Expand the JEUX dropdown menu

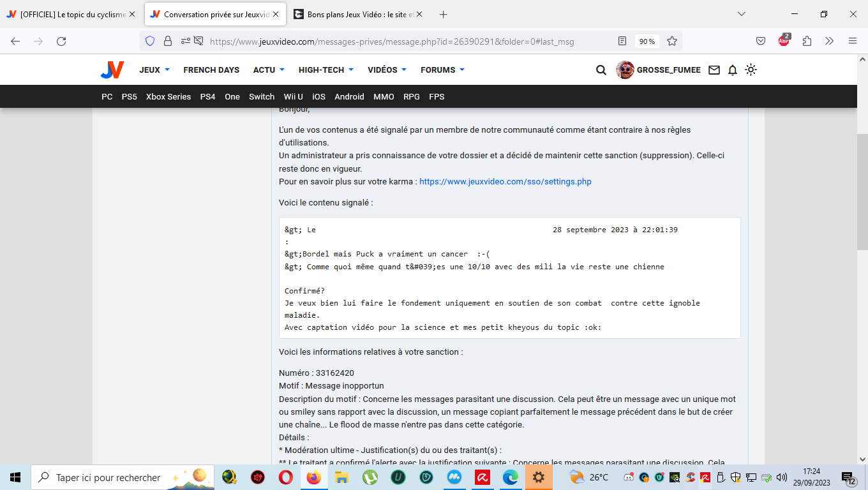tap(154, 70)
